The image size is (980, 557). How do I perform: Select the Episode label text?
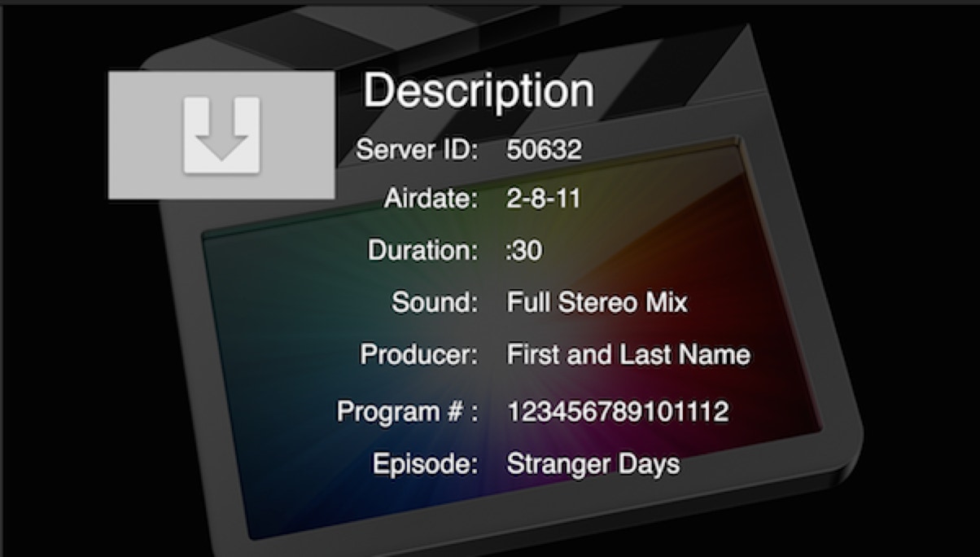pyautogui.click(x=425, y=464)
